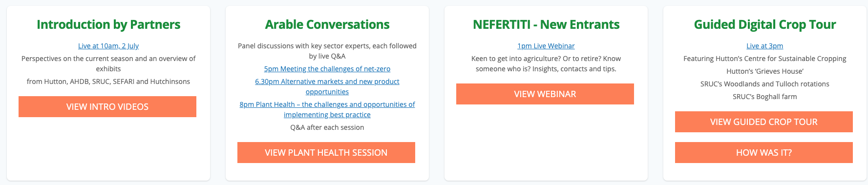
Task: Click the VIEW GUIDED CROP TOUR button
Action: (764, 122)
